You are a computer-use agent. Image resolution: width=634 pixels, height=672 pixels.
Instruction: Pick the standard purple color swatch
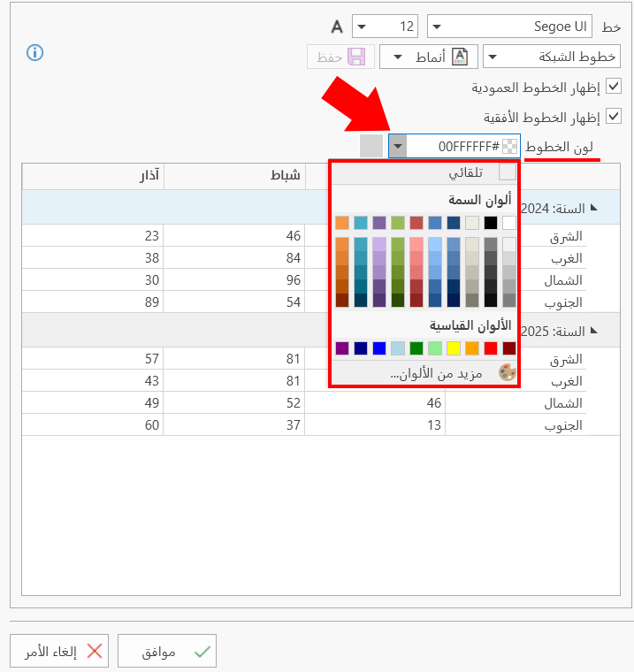point(342,348)
